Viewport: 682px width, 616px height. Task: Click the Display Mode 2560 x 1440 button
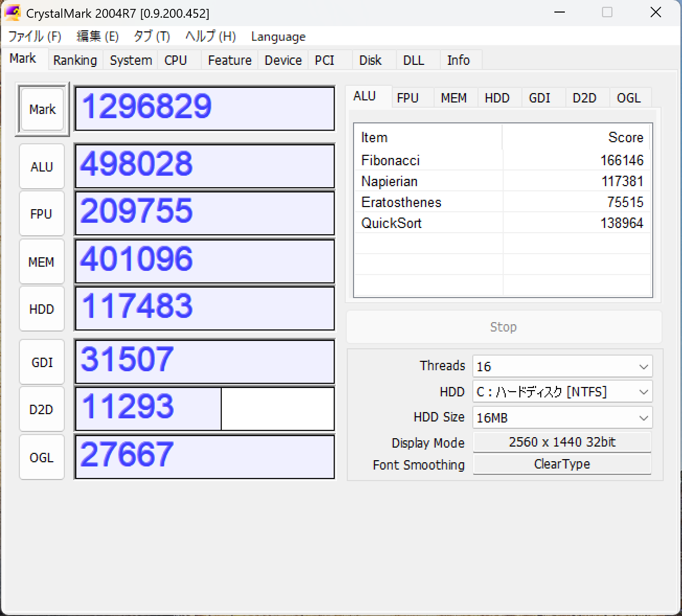[562, 442]
